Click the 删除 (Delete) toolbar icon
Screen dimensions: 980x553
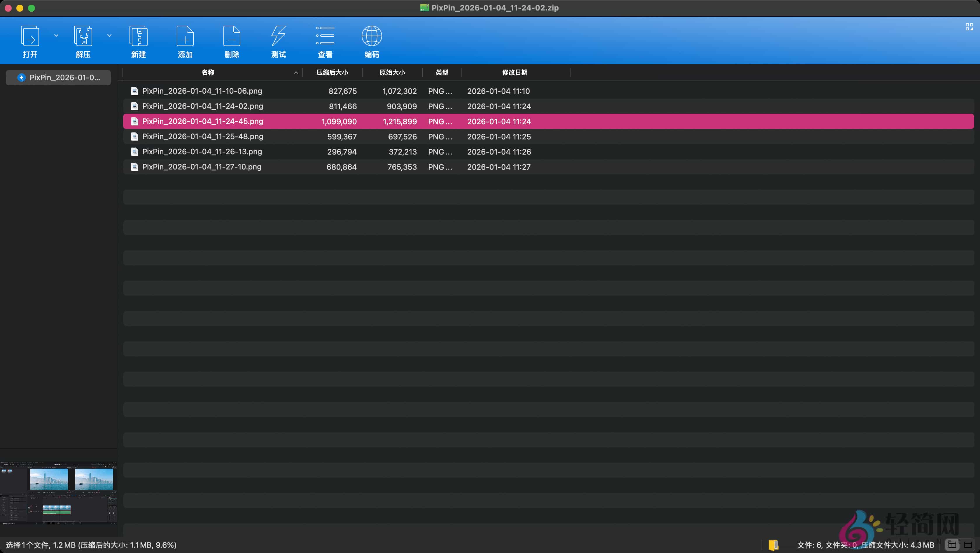click(x=232, y=36)
